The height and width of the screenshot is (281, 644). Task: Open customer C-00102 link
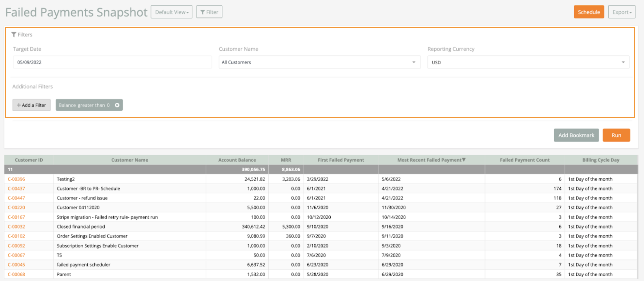(x=16, y=236)
